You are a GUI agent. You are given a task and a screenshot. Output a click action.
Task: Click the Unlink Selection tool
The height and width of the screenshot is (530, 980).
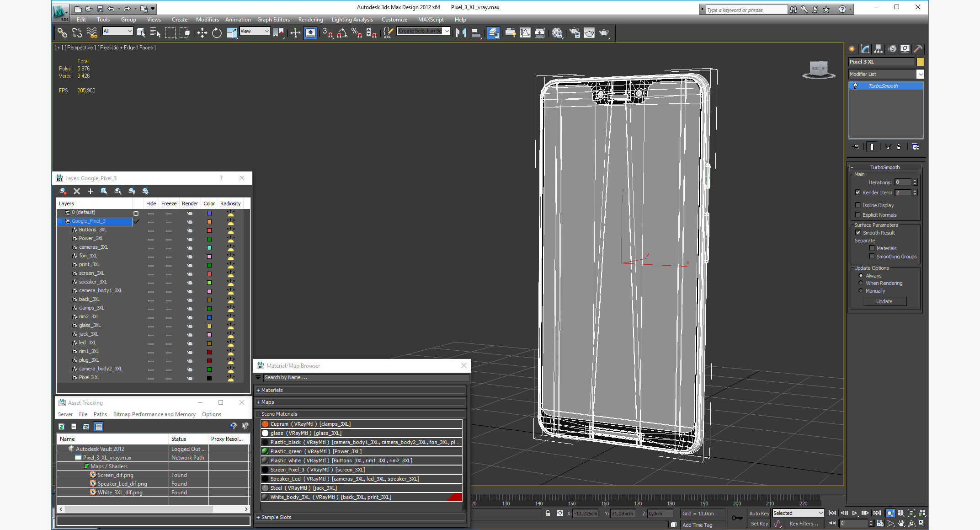[77, 32]
